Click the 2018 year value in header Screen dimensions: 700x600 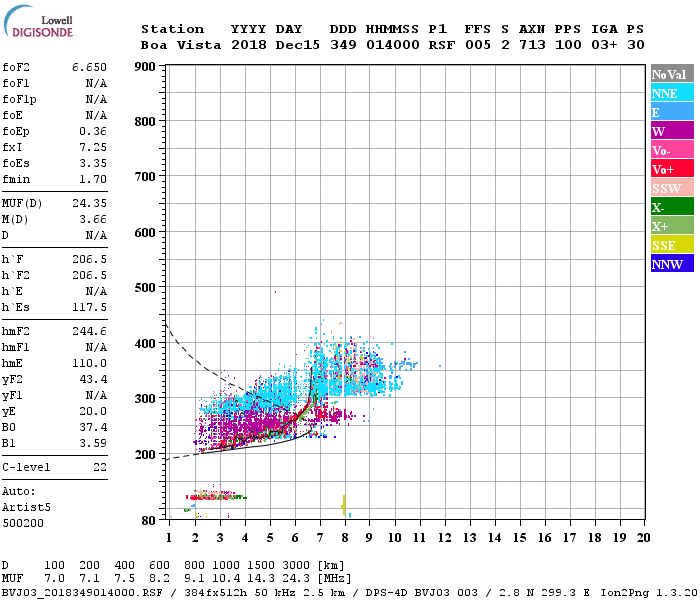[249, 45]
